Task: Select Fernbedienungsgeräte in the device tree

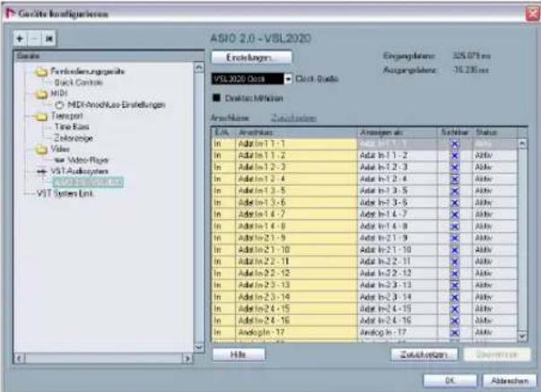Action: [x=87, y=72]
